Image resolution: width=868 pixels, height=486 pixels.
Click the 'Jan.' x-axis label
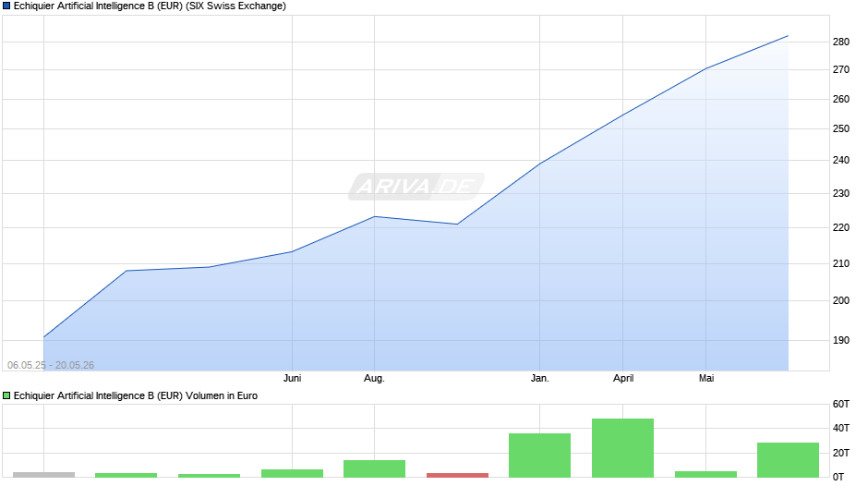(x=540, y=378)
